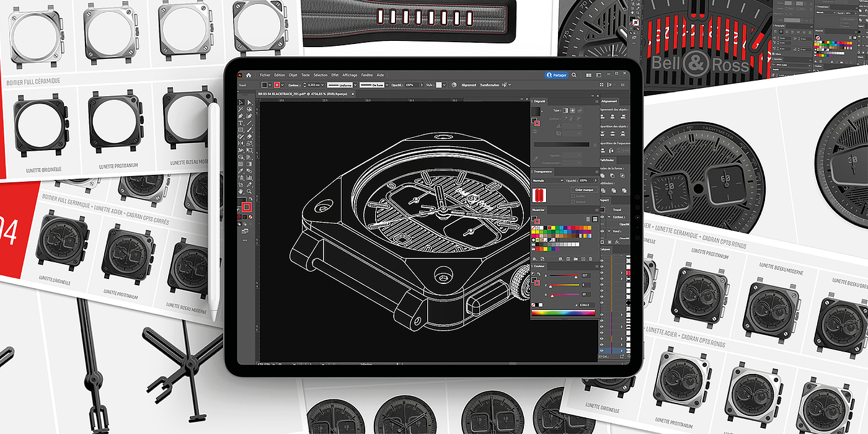Open the De base brush dropdown

(387, 85)
